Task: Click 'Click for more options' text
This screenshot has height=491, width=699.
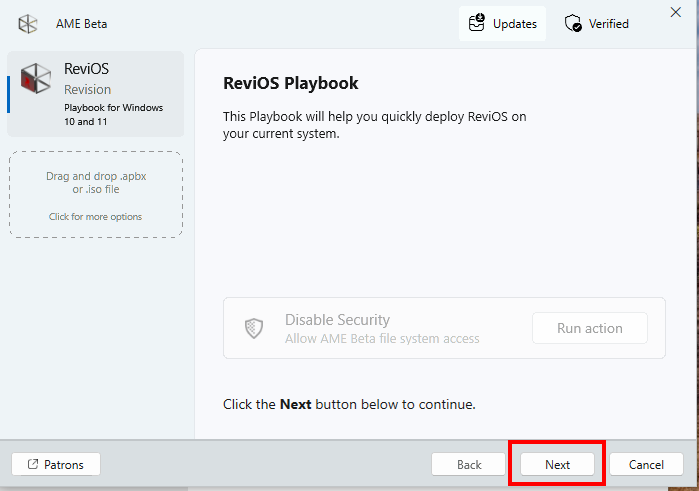Action: point(95,217)
